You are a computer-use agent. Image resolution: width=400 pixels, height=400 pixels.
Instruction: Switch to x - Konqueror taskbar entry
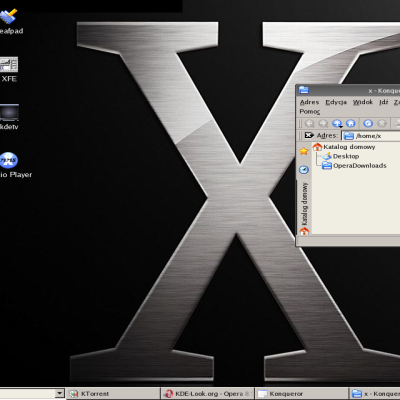pos(375,394)
